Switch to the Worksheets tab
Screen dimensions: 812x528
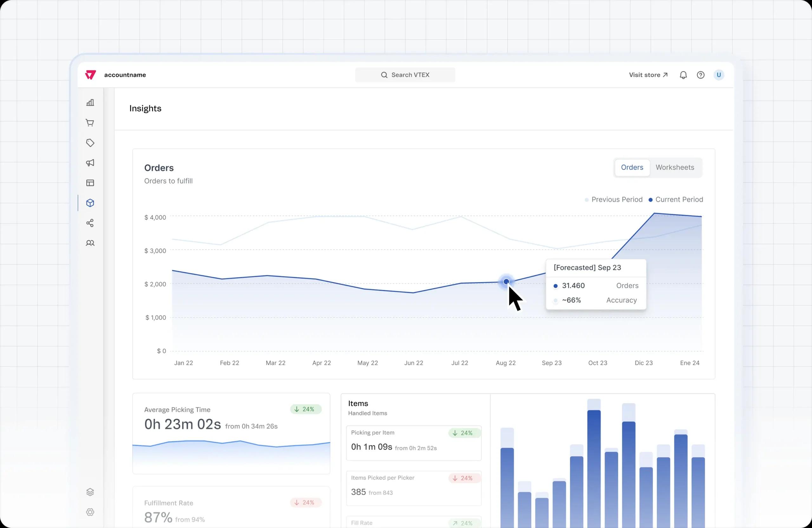tap(675, 168)
